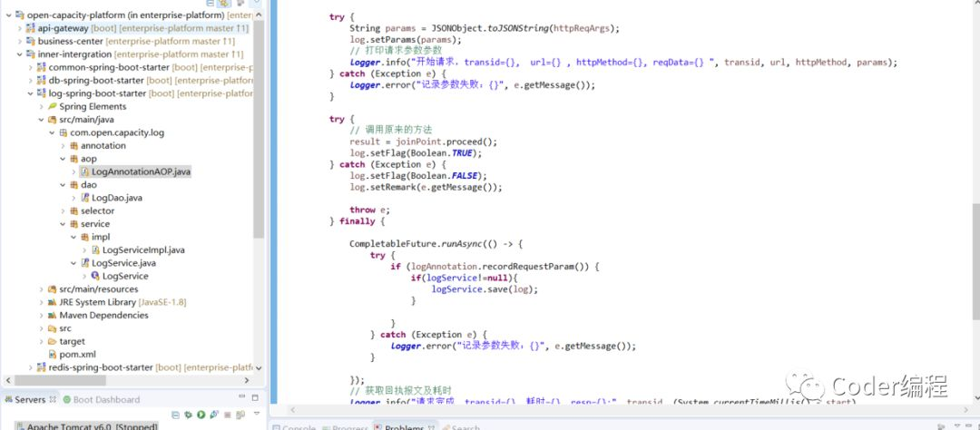Maximize the Servers panel
The width and height of the screenshot is (980, 430).
254,397
